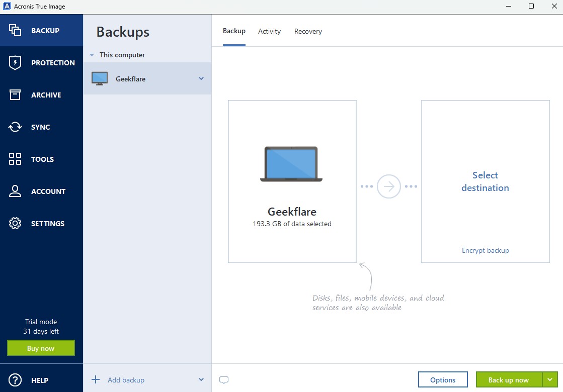The width and height of the screenshot is (563, 392).
Task: Open the Back up now dropdown arrow
Action: click(x=550, y=379)
